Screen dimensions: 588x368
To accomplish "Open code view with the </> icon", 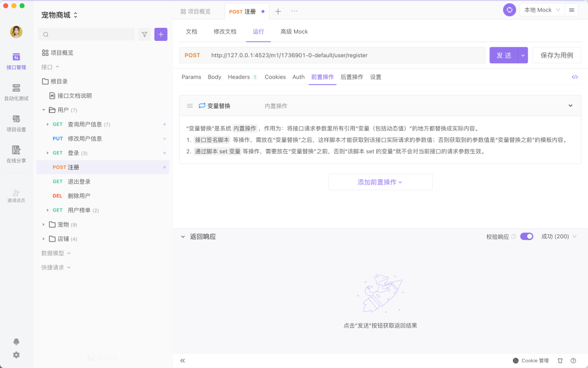I will pos(575,77).
